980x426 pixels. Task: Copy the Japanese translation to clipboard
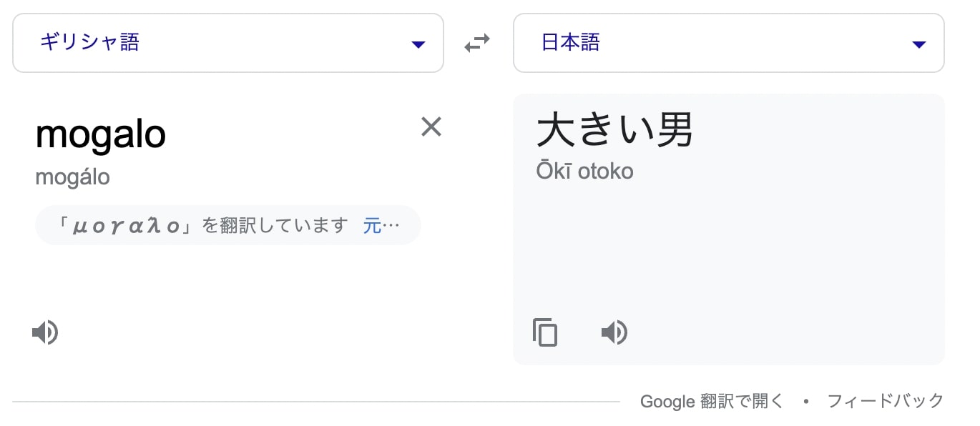click(544, 332)
